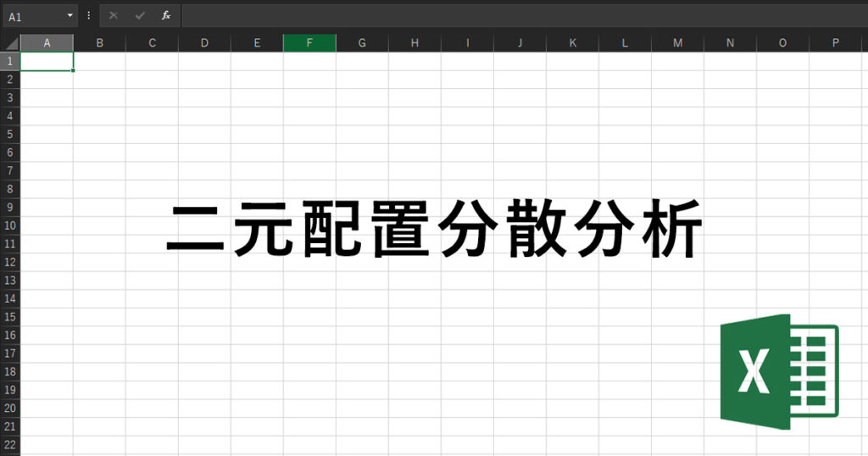
Task: Select the row 1 header
Action: [10, 61]
